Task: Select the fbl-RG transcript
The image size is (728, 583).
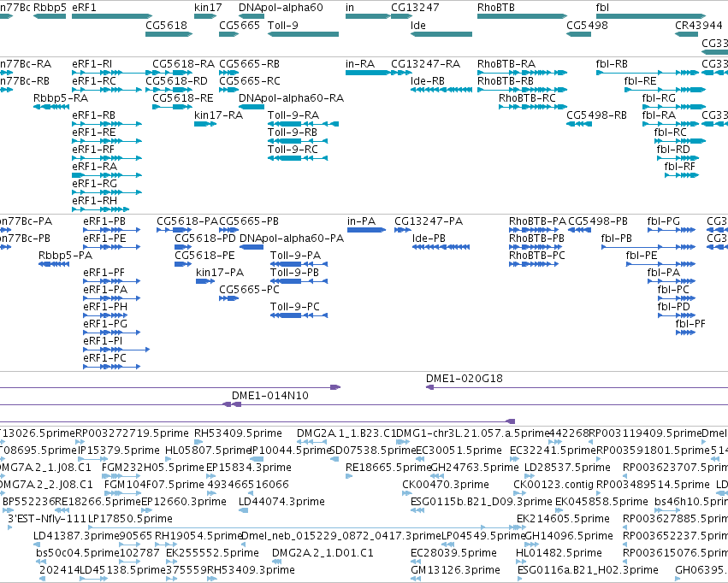Action: 659,98
